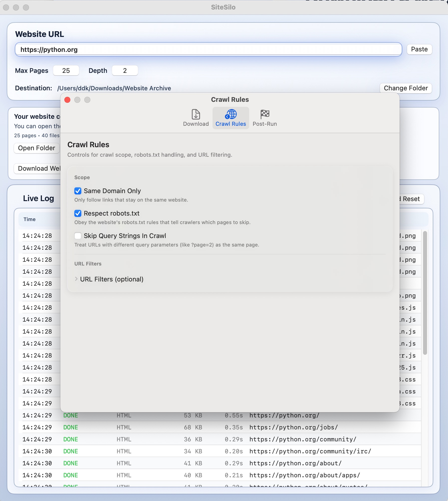The image size is (448, 501).
Task: Click the Crawl Rules section heading
Action: (88, 145)
